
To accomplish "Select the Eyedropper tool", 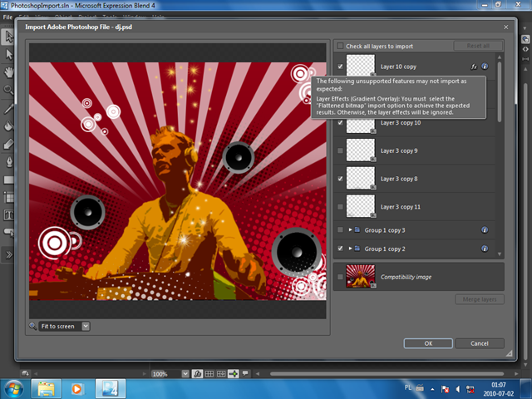I will point(8,109).
